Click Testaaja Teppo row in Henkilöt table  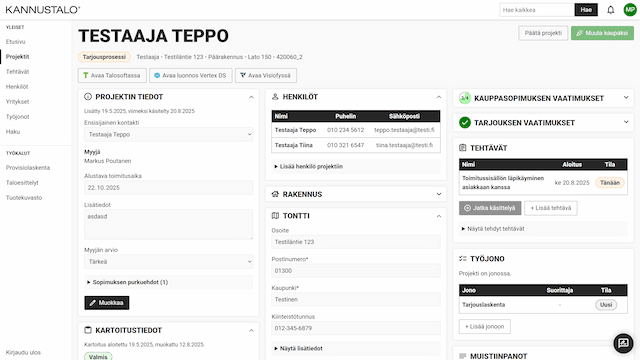coord(356,130)
